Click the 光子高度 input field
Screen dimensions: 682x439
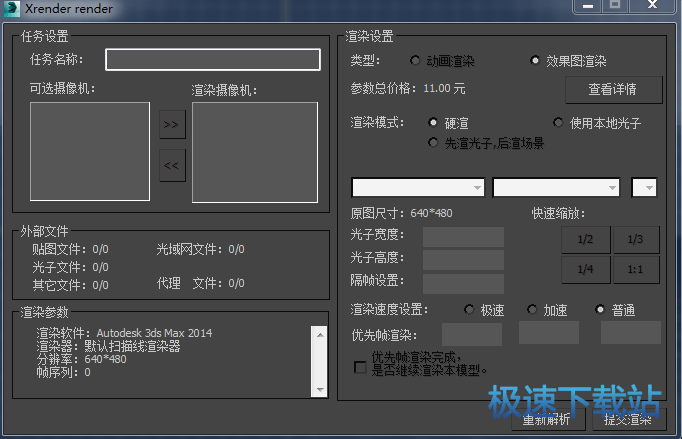463,260
